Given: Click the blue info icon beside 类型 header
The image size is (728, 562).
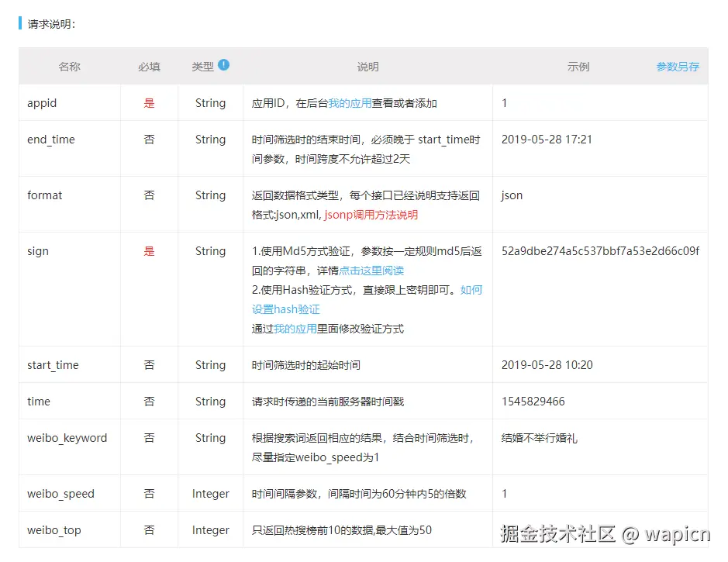Looking at the screenshot, I should 225,65.
